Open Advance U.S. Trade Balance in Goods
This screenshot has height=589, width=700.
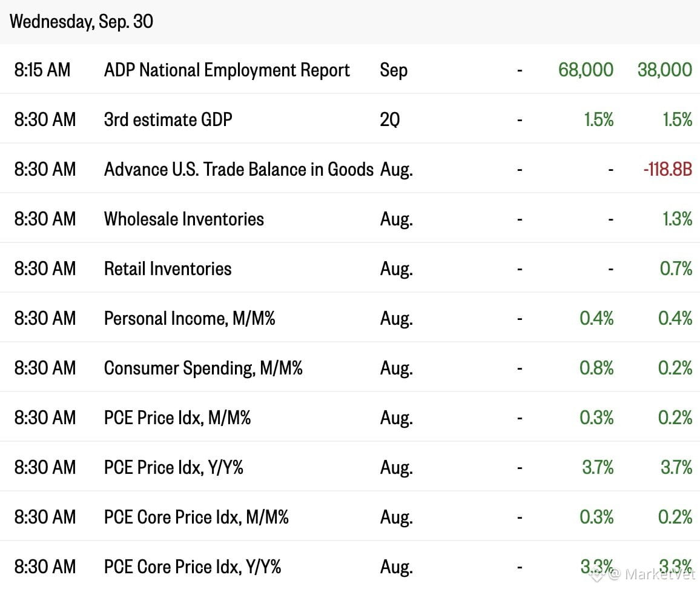[x=239, y=170]
